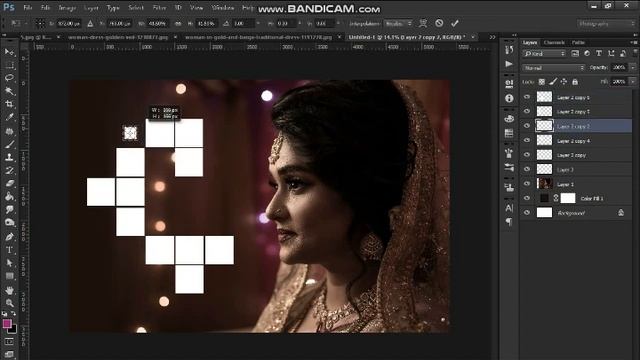Open the Opacity slider arrow

(633, 67)
